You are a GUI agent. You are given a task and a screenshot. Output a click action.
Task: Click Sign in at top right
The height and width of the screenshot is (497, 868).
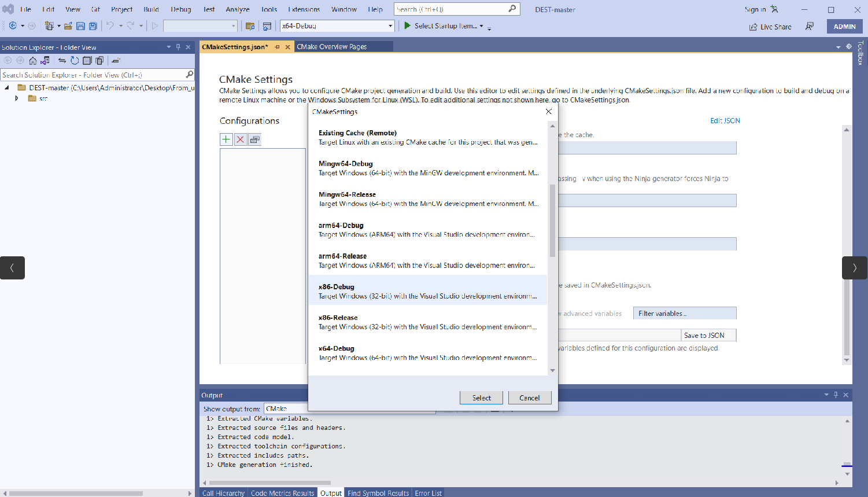point(755,9)
